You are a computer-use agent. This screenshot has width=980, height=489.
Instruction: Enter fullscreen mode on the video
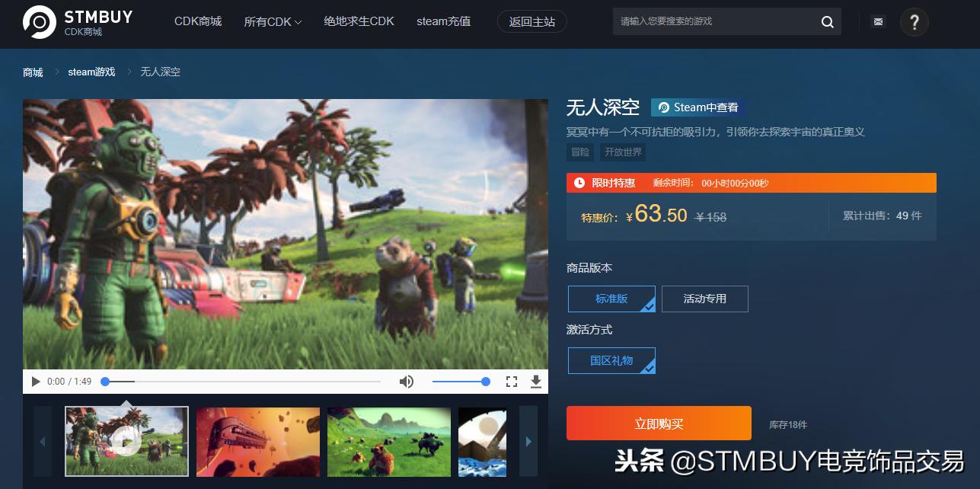[511, 381]
